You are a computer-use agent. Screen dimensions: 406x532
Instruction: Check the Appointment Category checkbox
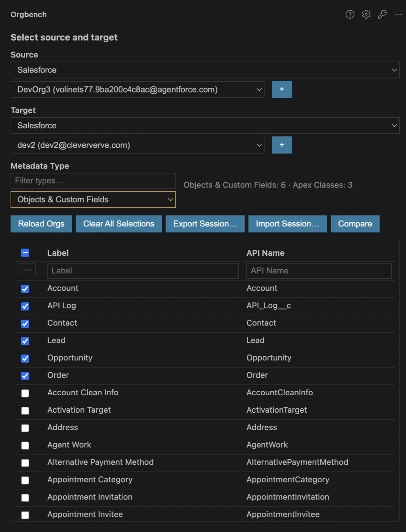tap(25, 480)
